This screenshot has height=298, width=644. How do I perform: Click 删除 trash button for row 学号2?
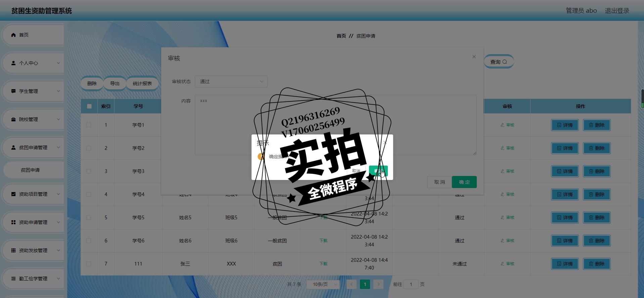tap(597, 148)
